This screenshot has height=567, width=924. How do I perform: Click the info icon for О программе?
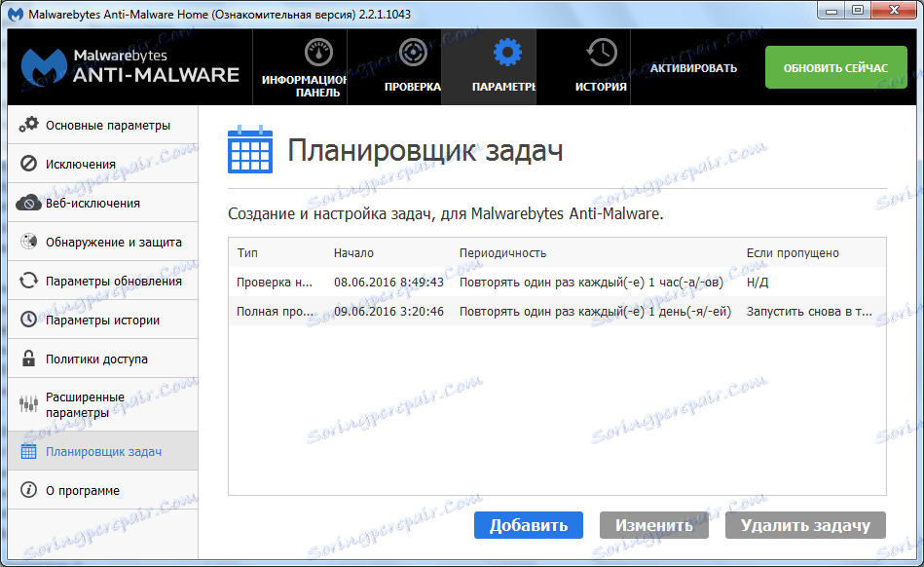[28, 490]
